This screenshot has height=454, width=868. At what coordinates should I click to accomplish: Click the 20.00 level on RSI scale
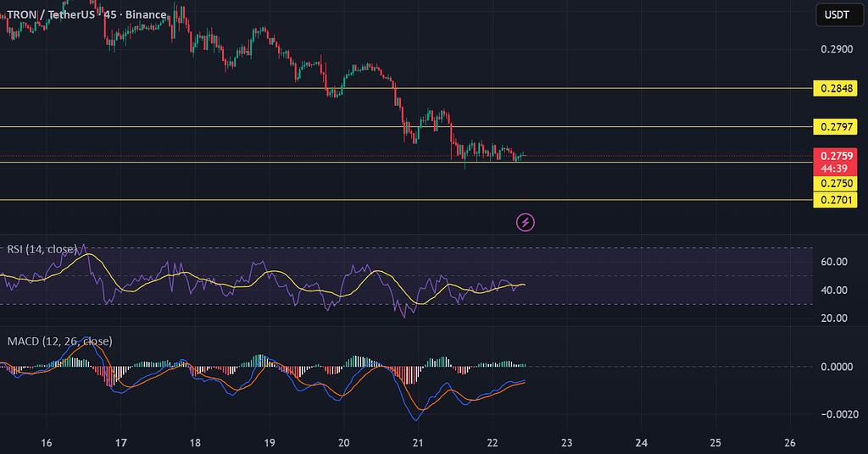[x=834, y=318]
